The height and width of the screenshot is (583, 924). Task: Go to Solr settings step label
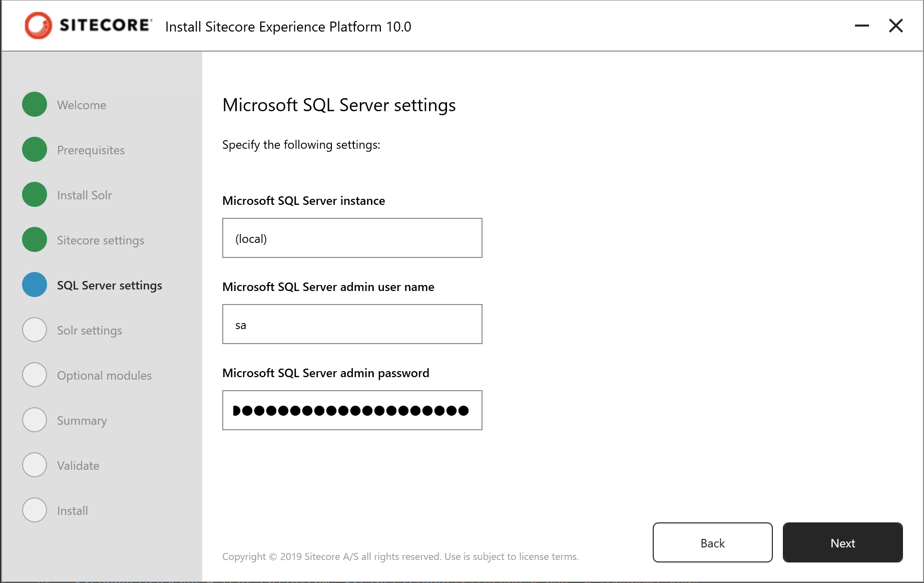90,331
